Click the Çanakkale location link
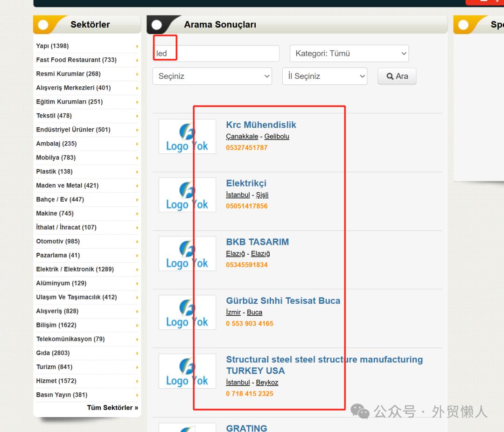 pos(242,136)
